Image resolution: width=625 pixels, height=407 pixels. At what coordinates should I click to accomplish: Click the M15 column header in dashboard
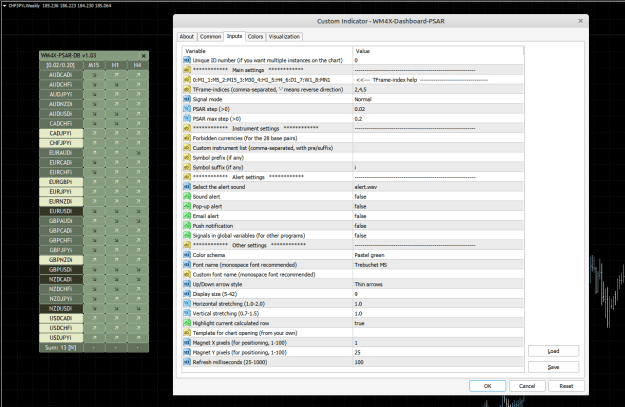pos(94,65)
